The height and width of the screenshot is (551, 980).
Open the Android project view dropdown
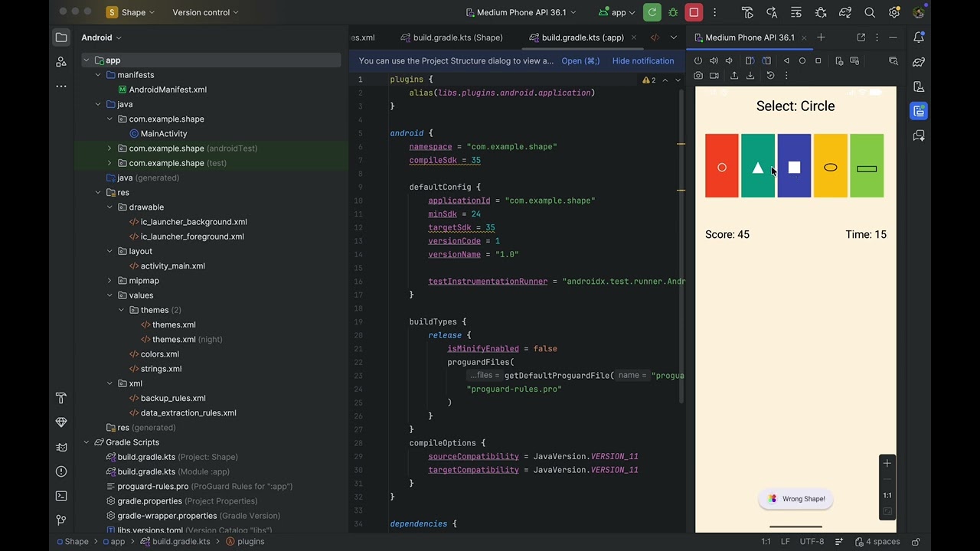pyautogui.click(x=101, y=37)
